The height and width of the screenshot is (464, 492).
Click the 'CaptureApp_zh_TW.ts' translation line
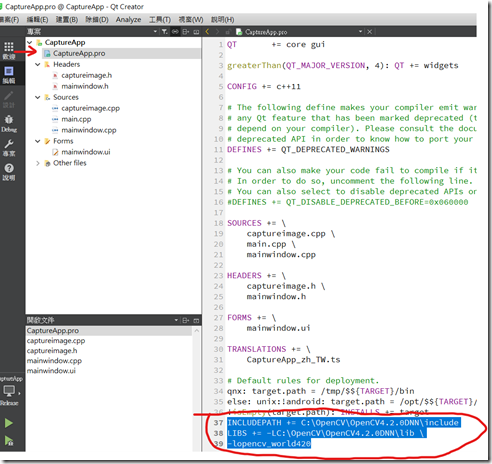pos(293,360)
